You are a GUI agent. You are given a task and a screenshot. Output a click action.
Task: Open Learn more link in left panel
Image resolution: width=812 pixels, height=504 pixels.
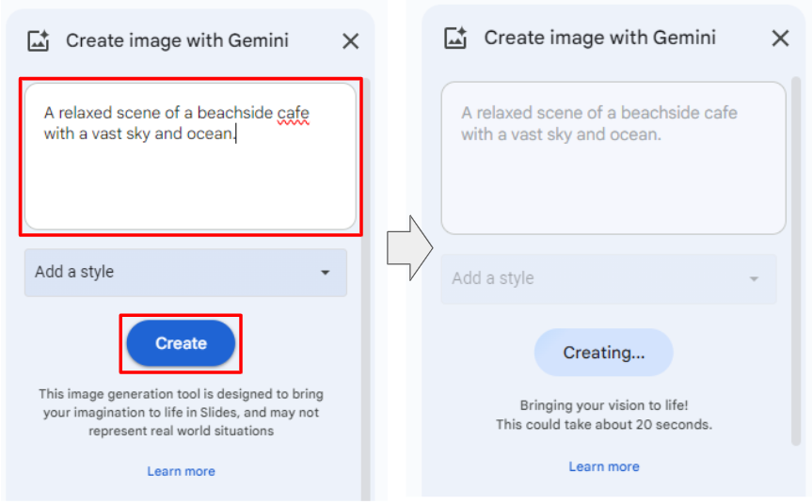coord(181,471)
